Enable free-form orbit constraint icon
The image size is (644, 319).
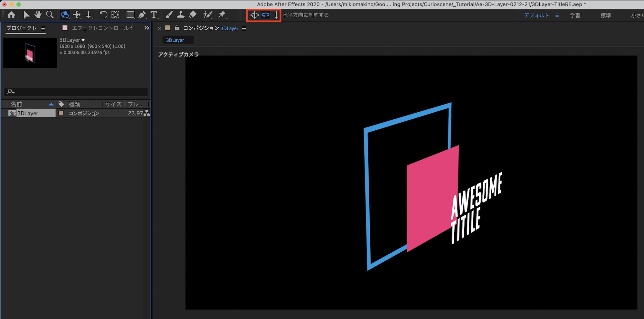[254, 15]
